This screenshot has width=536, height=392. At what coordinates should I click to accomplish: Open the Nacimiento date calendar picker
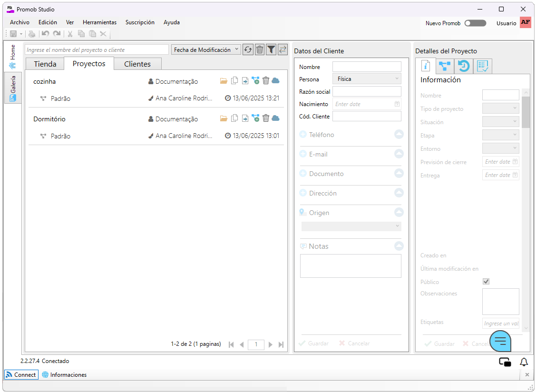pyautogui.click(x=397, y=104)
